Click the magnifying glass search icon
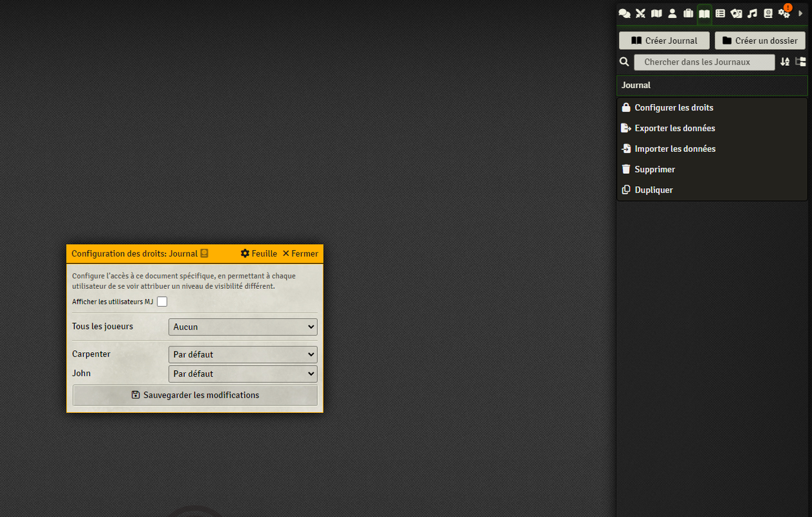This screenshot has height=517, width=812. [624, 62]
